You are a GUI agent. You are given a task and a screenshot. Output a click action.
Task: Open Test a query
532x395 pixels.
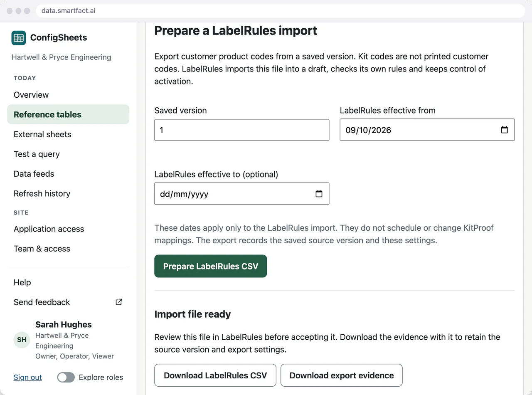click(x=68, y=154)
